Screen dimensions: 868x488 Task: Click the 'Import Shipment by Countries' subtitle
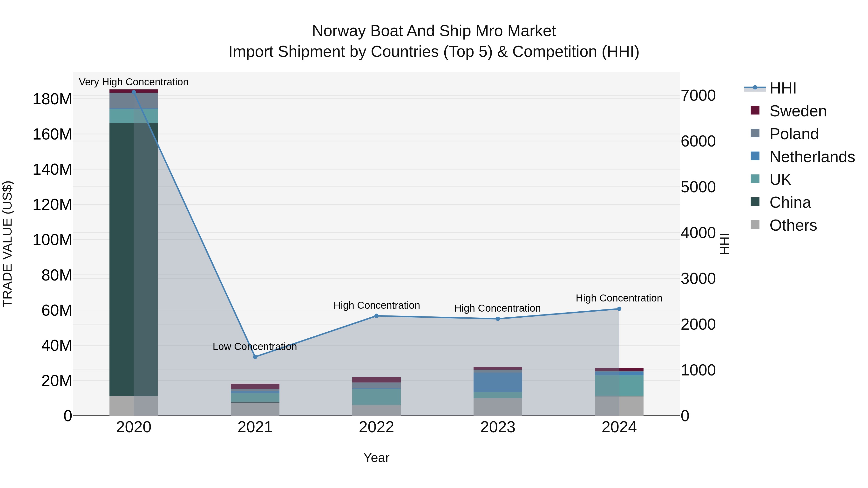tap(434, 52)
